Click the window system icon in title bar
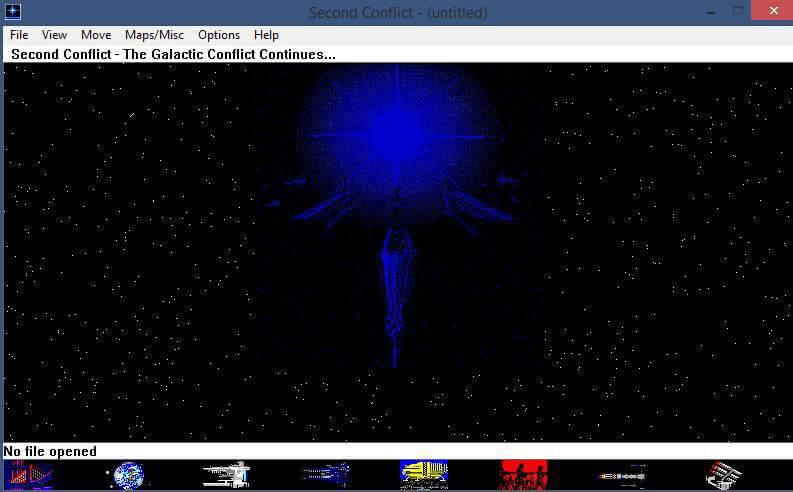Screen dimensions: 793x492 (x=14, y=12)
